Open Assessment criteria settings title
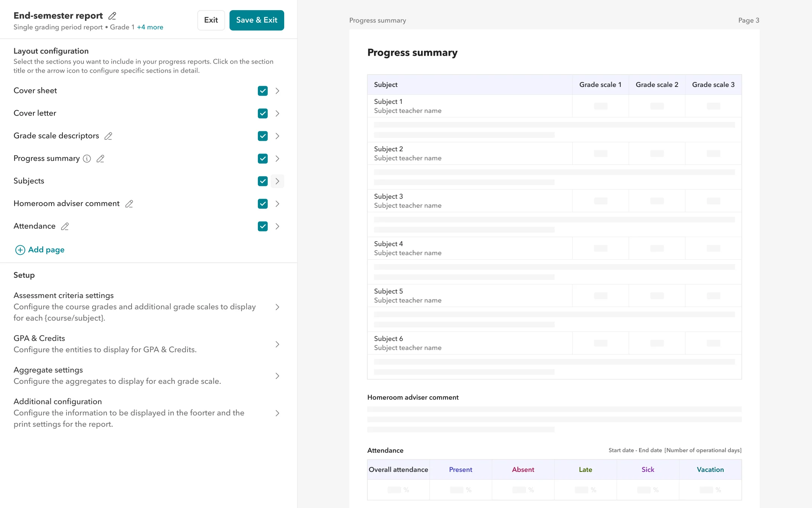812x508 pixels. (x=64, y=295)
